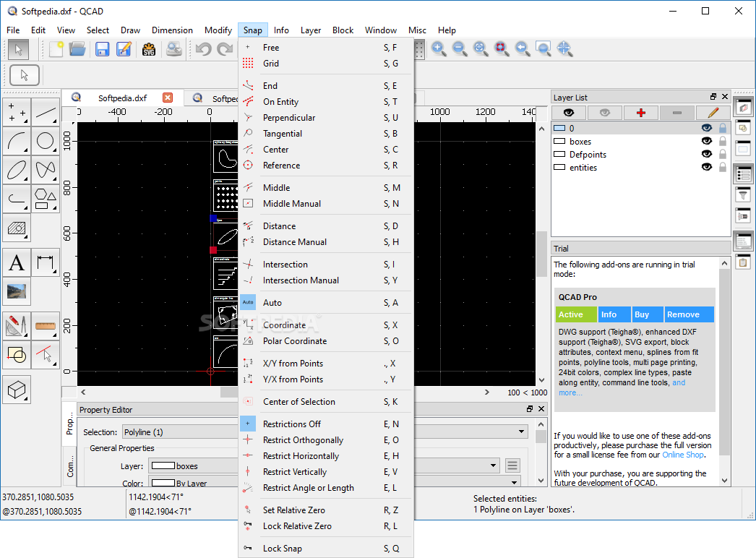Click the add layer red plus button
The height and width of the screenshot is (558, 756).
click(x=641, y=113)
